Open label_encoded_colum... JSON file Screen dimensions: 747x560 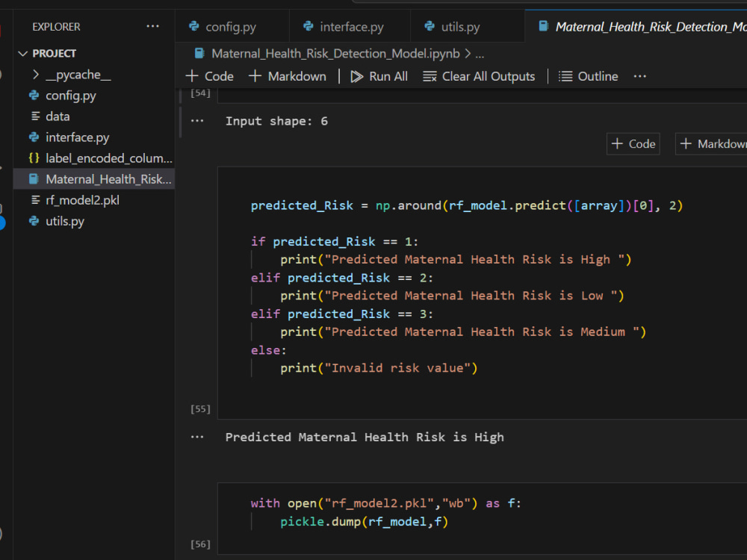coord(108,158)
